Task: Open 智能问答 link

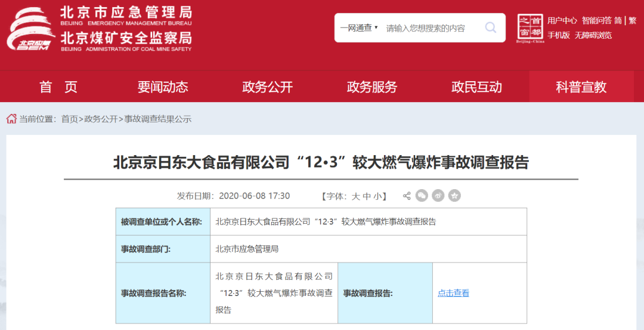Action: point(597,20)
